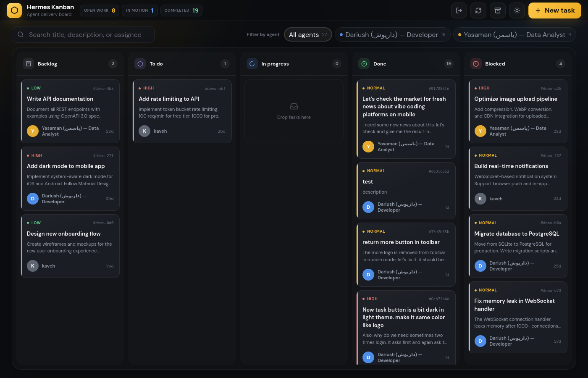This screenshot has width=588, height=378.
Task: Click the Hermes Kanban hexagon logo
Action: 14,10
